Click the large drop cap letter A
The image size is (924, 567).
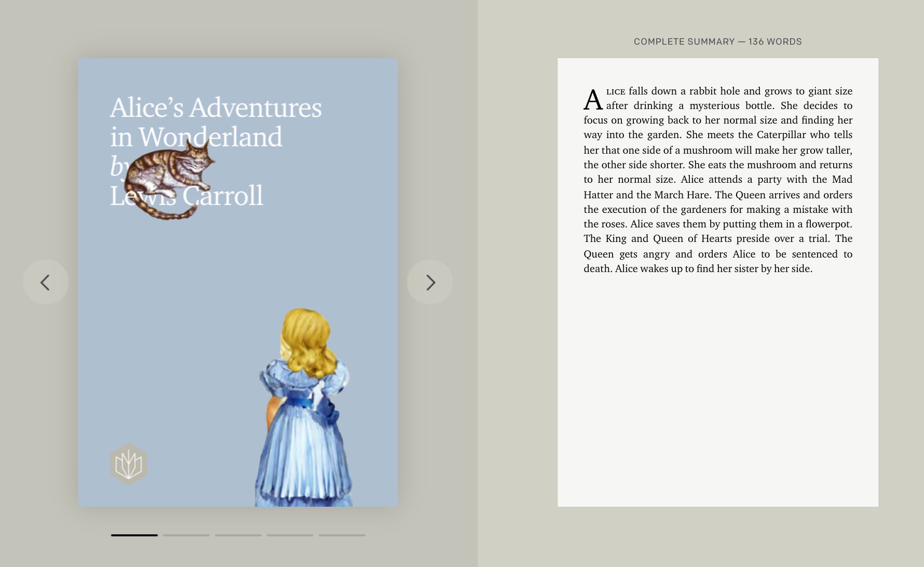[x=593, y=99]
